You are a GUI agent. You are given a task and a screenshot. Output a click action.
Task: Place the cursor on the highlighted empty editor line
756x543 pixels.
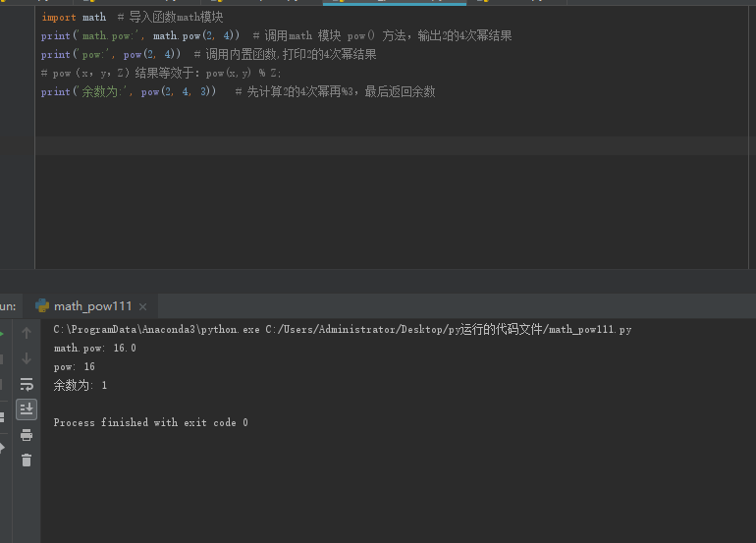[392, 146]
